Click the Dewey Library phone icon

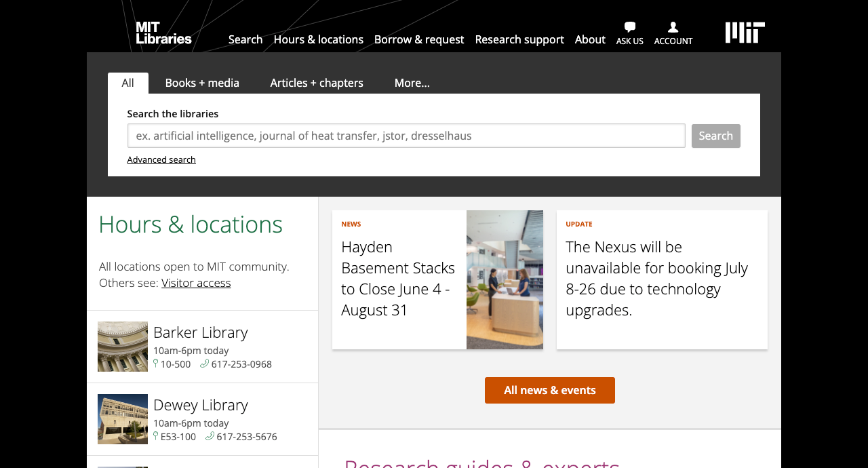tap(210, 436)
